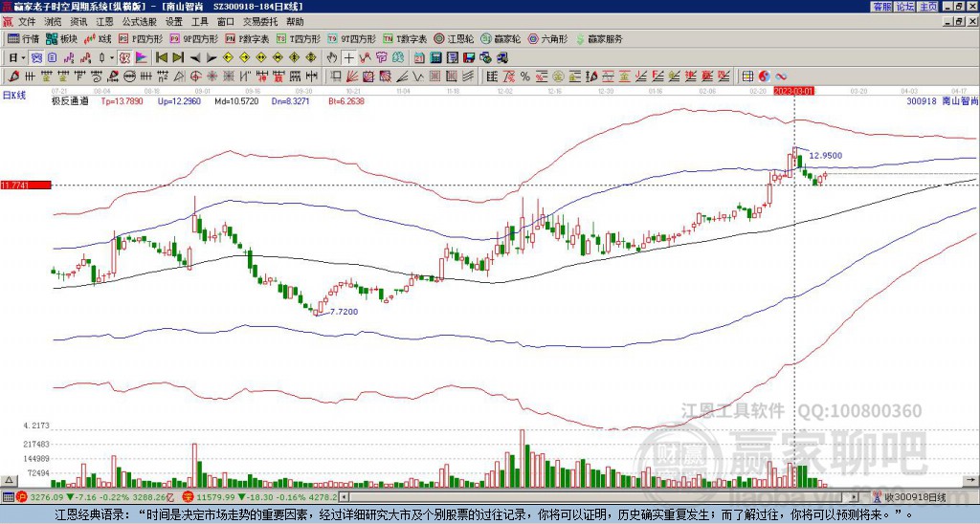Image resolution: width=980 pixels, height=524 pixels.
Task: Open the 浏览 menu
Action: tap(54, 22)
